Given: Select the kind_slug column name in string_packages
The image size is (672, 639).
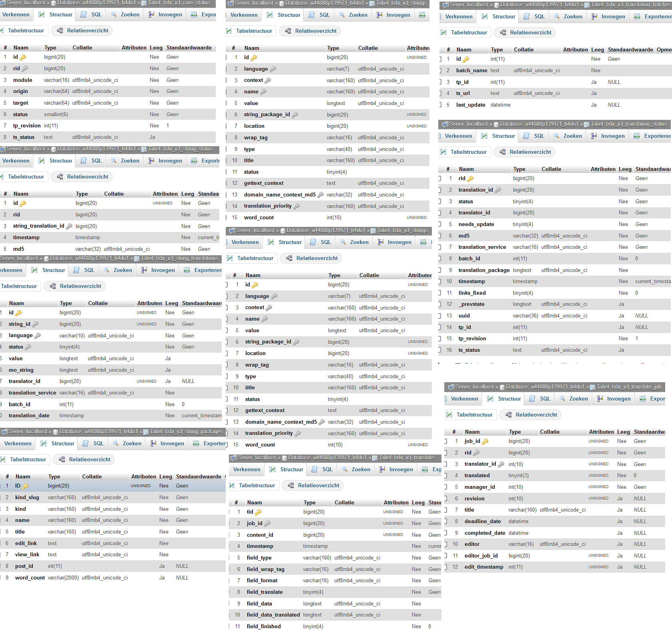Looking at the screenshot, I should click(27, 498).
